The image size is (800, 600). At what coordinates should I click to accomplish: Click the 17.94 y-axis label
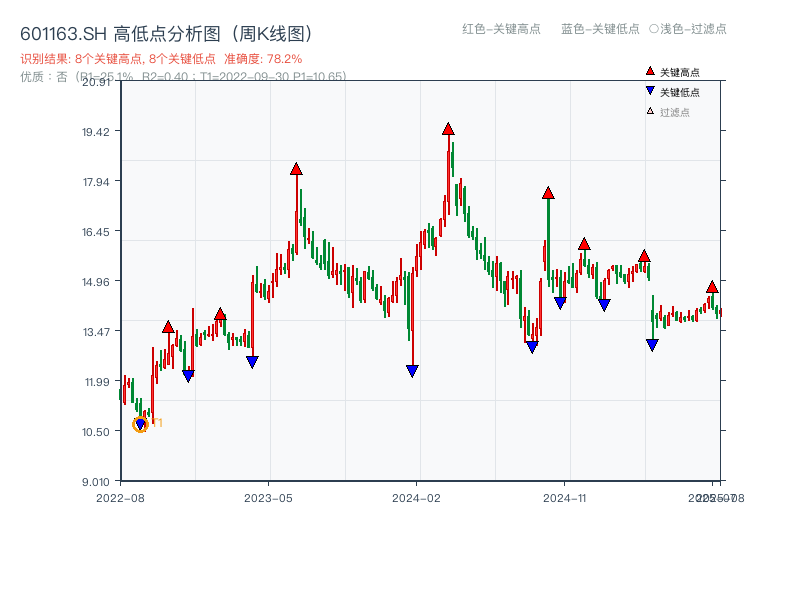tap(96, 182)
